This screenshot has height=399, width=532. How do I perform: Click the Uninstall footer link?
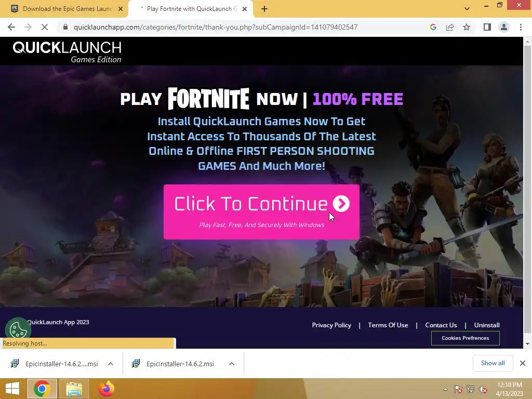pyautogui.click(x=486, y=325)
